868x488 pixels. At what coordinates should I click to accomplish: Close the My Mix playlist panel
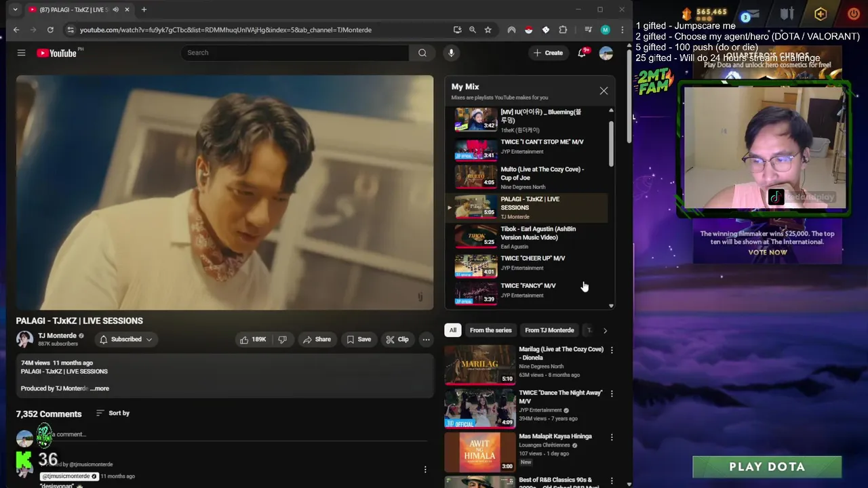(604, 91)
